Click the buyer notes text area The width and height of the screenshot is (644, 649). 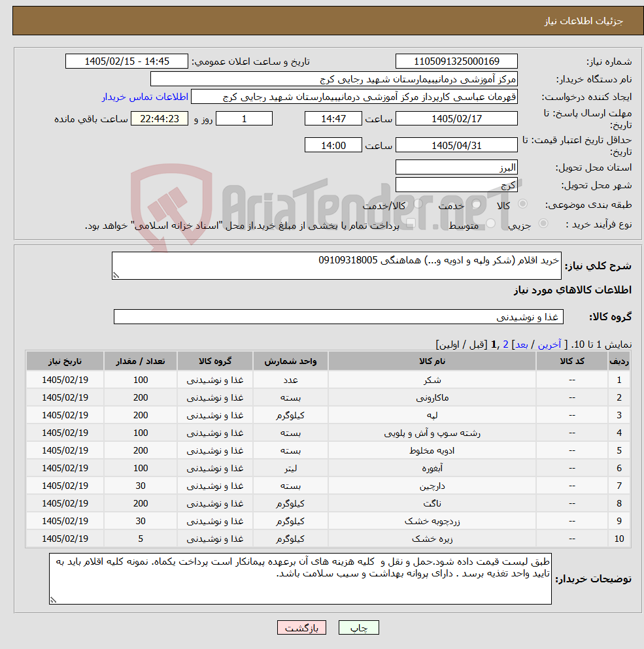[x=300, y=578]
